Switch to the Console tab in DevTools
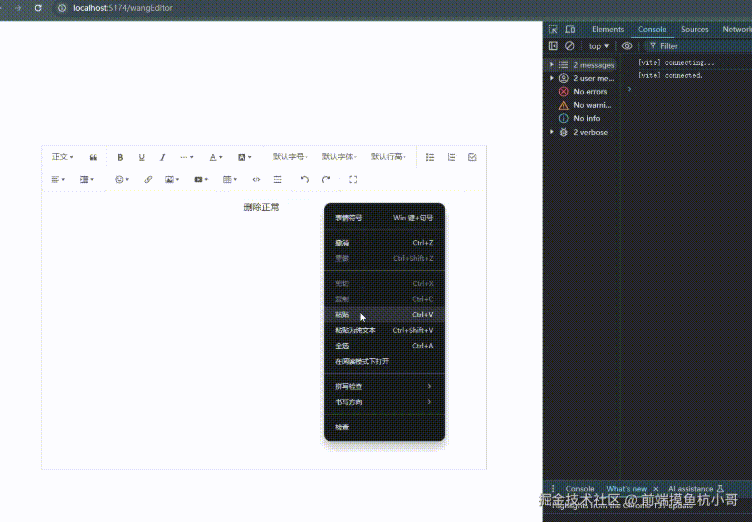 tap(652, 29)
